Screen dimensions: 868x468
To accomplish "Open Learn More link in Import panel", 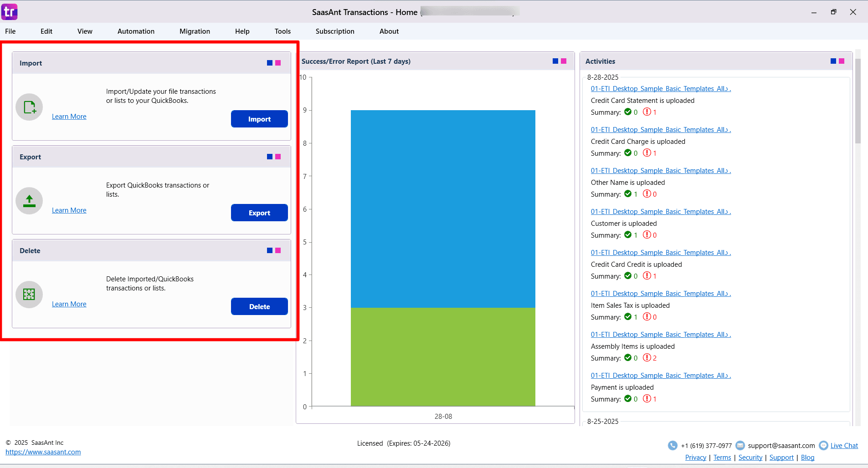I will tap(69, 117).
